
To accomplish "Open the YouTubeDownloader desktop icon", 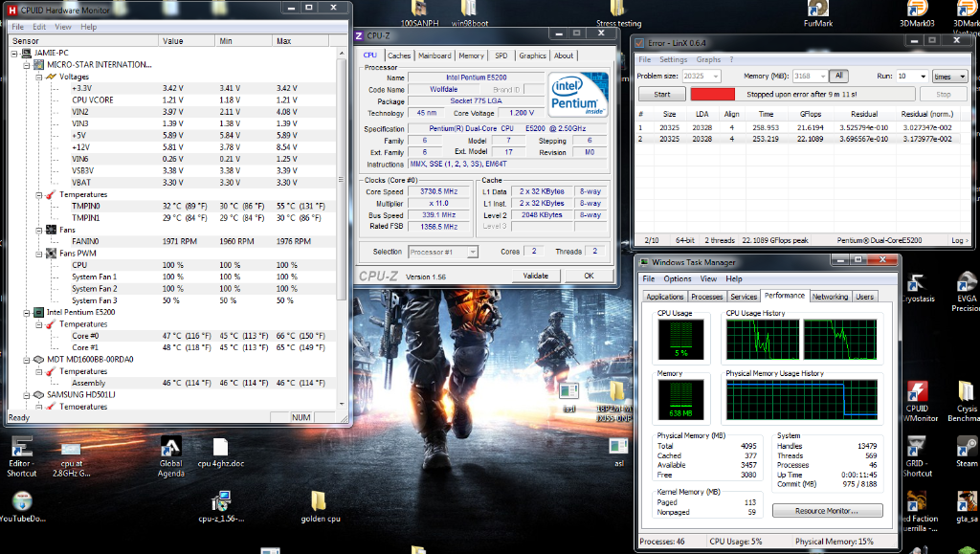I will (x=23, y=506).
